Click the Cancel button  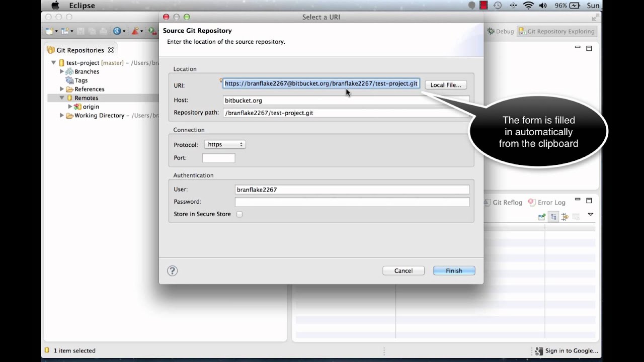point(404,270)
